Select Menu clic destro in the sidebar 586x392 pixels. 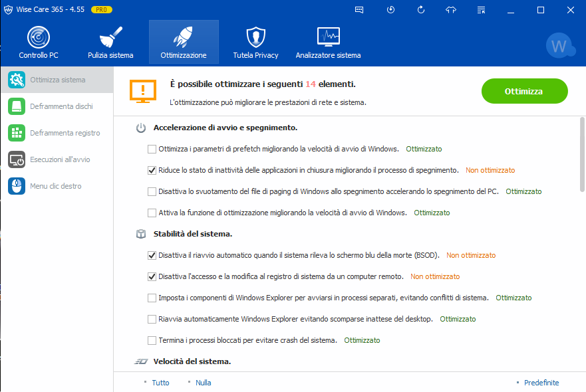click(x=57, y=186)
